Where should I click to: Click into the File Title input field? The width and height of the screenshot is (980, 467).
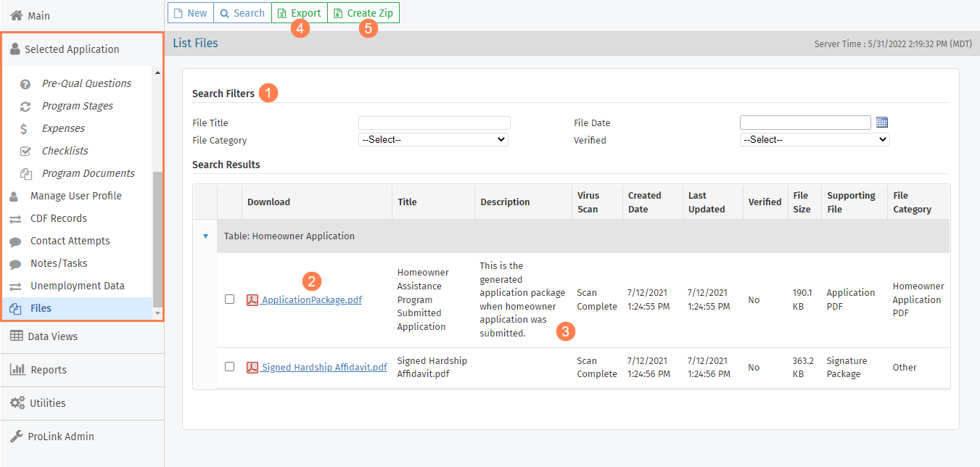434,123
